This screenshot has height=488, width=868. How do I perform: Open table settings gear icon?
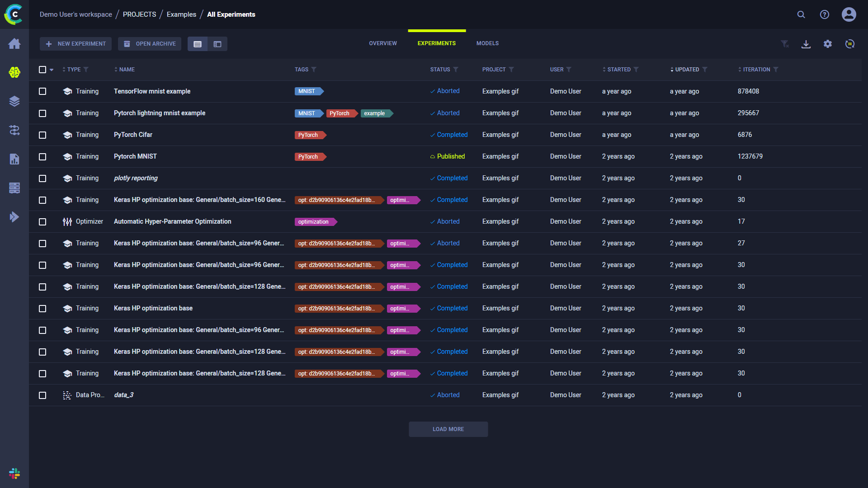pos(828,44)
